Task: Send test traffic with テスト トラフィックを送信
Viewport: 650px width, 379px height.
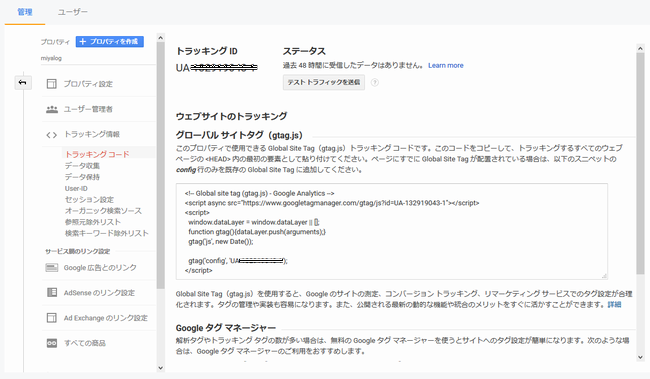Action: 324,82
